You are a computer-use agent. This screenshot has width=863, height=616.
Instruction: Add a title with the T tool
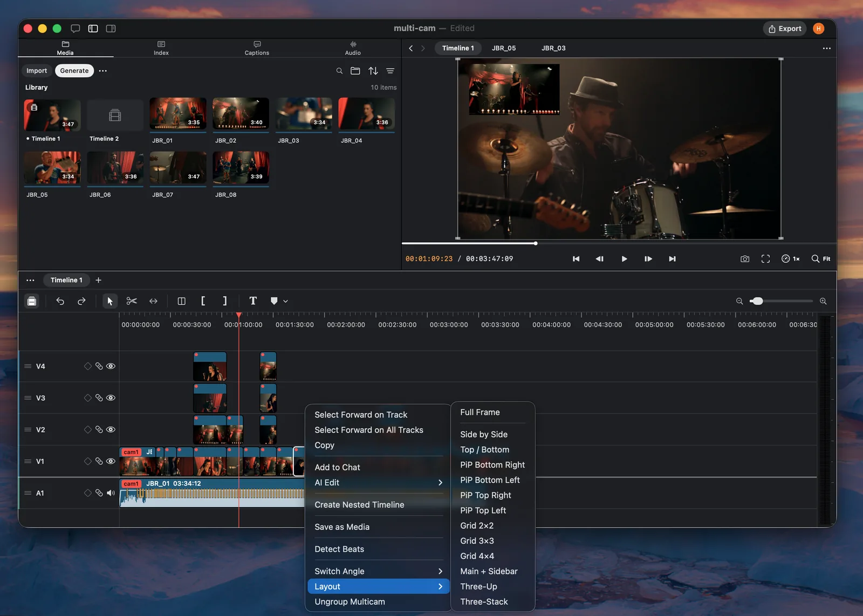coord(253,301)
